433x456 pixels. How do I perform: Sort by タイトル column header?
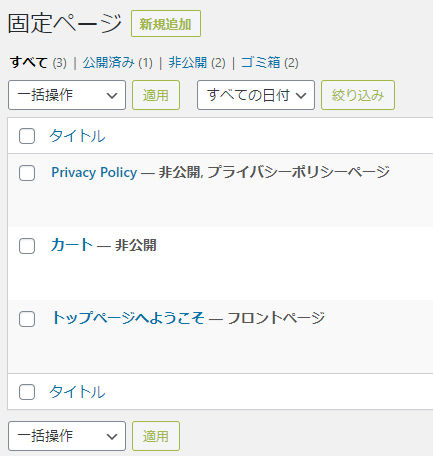point(77,136)
